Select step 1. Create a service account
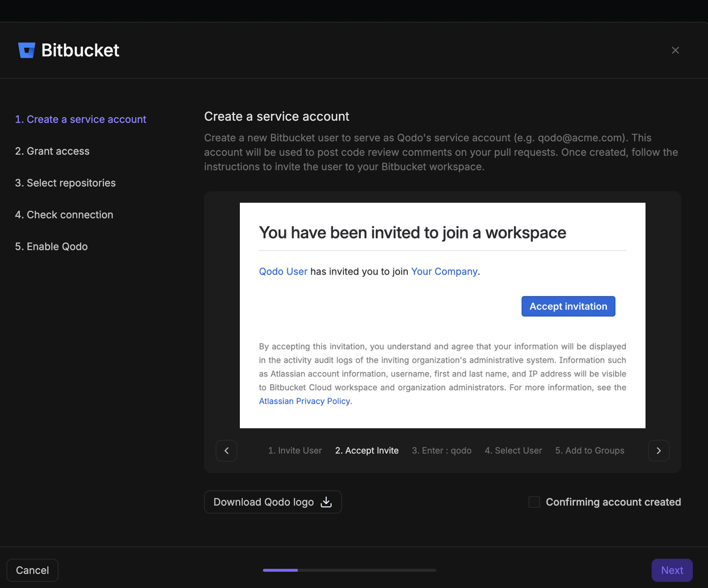Image resolution: width=708 pixels, height=588 pixels. coord(81,119)
